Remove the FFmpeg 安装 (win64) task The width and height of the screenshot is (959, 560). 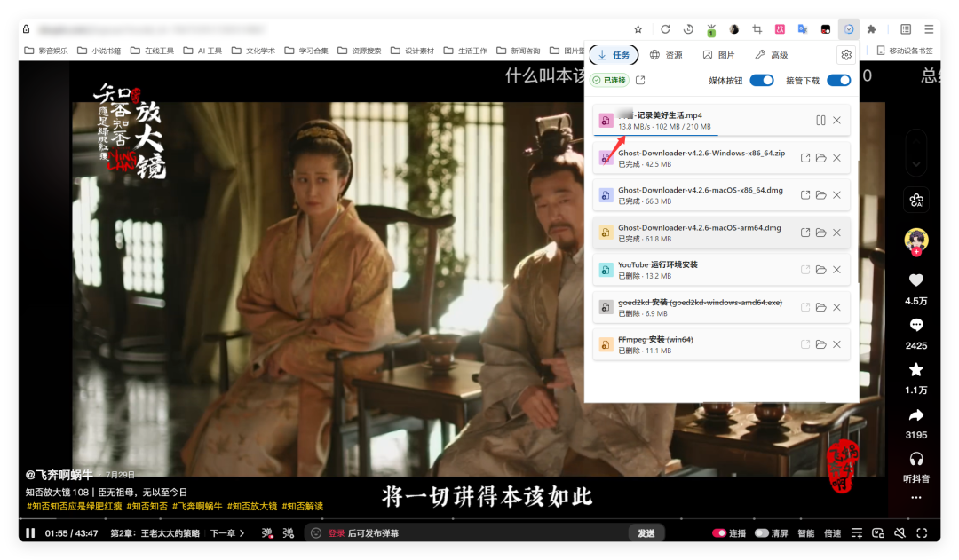(836, 344)
